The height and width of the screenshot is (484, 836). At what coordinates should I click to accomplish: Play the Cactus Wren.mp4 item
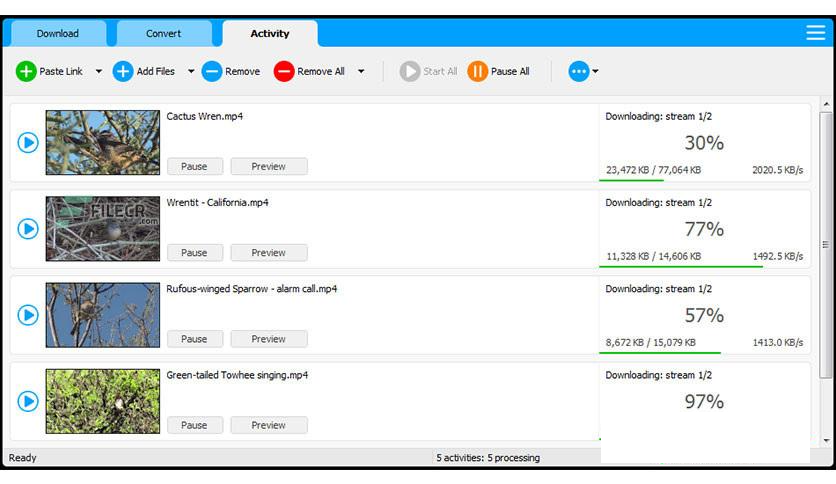pyautogui.click(x=28, y=142)
